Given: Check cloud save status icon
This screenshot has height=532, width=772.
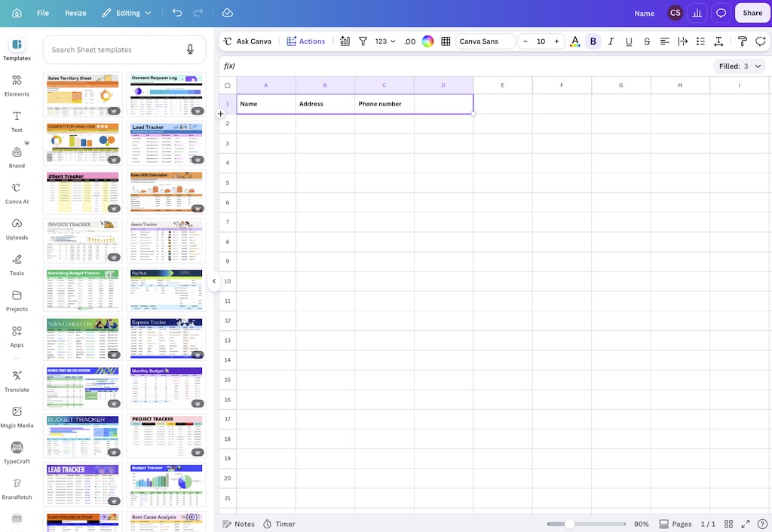Looking at the screenshot, I should click(228, 14).
